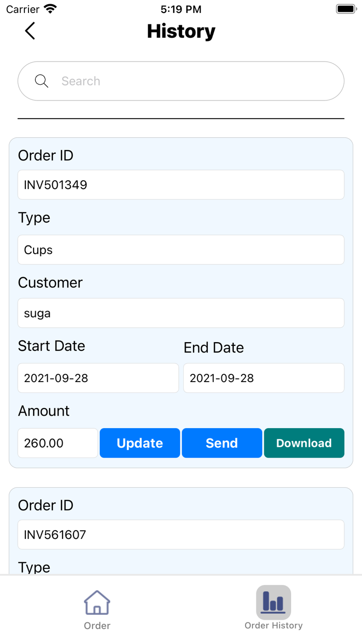Tap the Order ID field showing INV561607

point(181,535)
